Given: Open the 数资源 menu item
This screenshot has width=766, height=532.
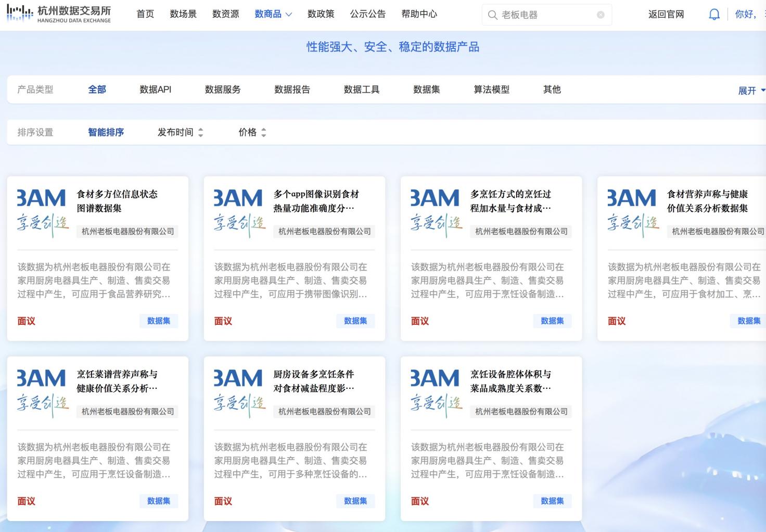Looking at the screenshot, I should 226,14.
